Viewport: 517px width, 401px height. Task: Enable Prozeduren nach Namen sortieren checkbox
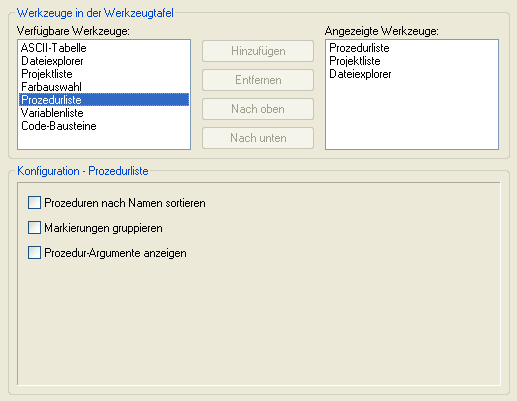[x=34, y=202]
